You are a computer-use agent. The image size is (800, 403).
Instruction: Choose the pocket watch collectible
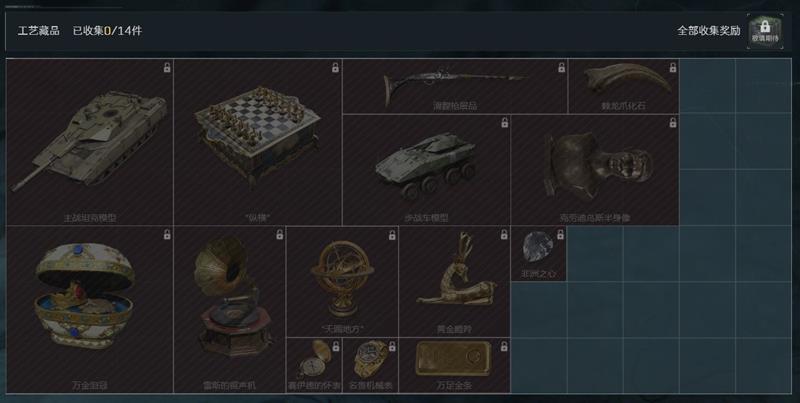[x=314, y=365]
